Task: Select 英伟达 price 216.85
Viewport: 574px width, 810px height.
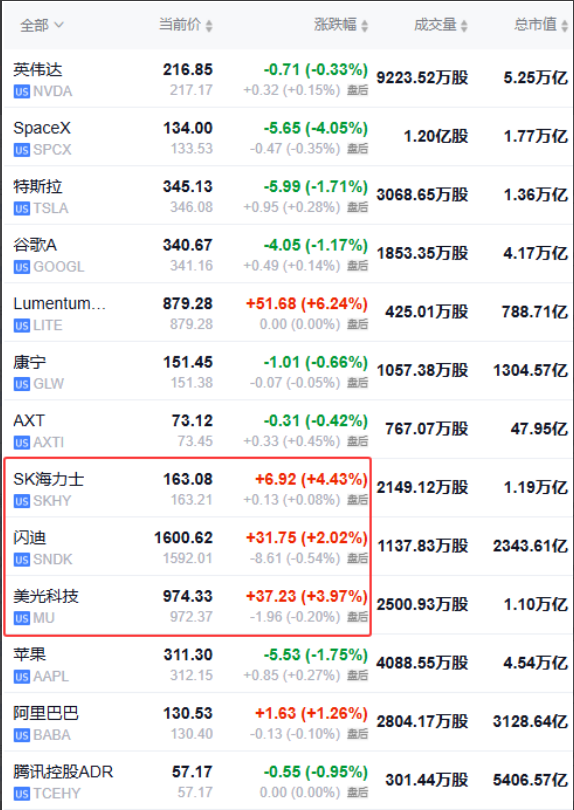Action: [188, 70]
